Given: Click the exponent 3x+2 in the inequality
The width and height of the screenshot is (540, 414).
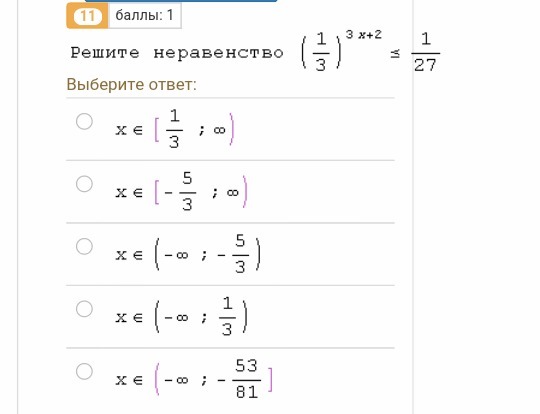Looking at the screenshot, I should tap(364, 35).
